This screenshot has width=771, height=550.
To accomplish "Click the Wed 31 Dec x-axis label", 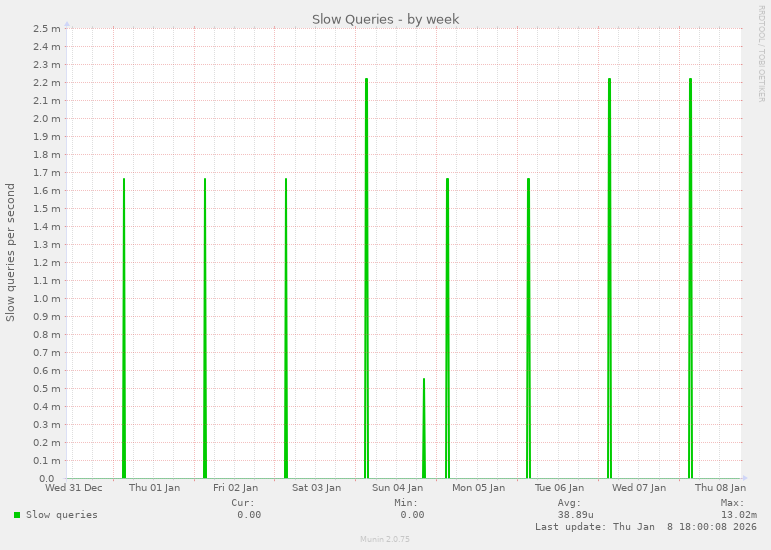I will (x=74, y=488).
